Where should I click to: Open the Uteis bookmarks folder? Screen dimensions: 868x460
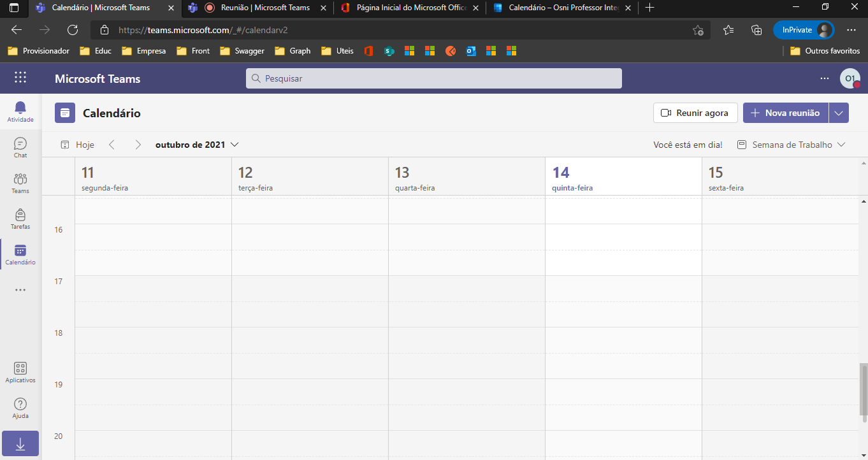point(337,51)
